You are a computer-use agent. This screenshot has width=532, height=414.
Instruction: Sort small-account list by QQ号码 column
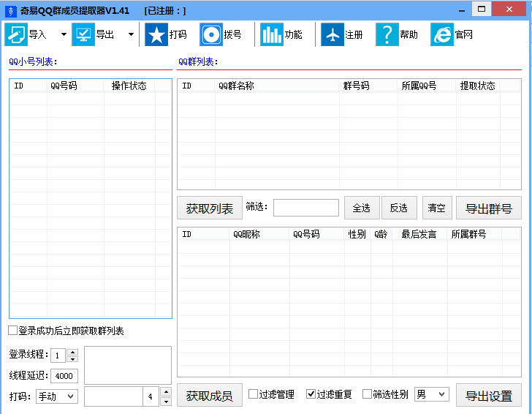pos(75,86)
